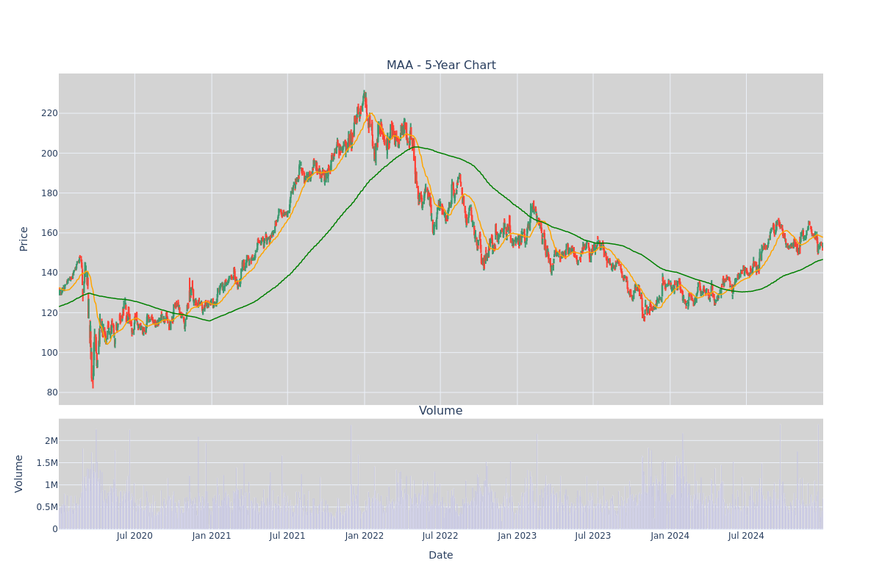Click the 'Jul 2024' date label
The height and width of the screenshot is (588, 882).
746,536
